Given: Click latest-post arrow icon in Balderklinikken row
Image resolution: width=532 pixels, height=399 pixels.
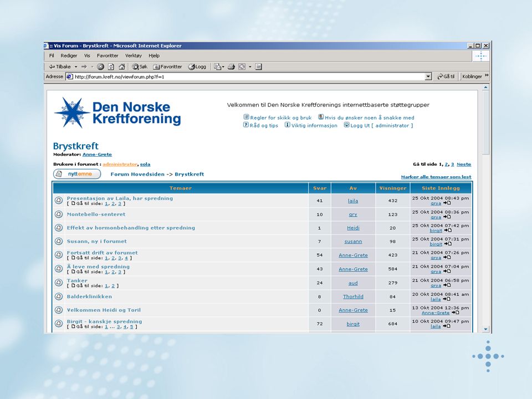Looking at the screenshot, I should pyautogui.click(x=447, y=299).
